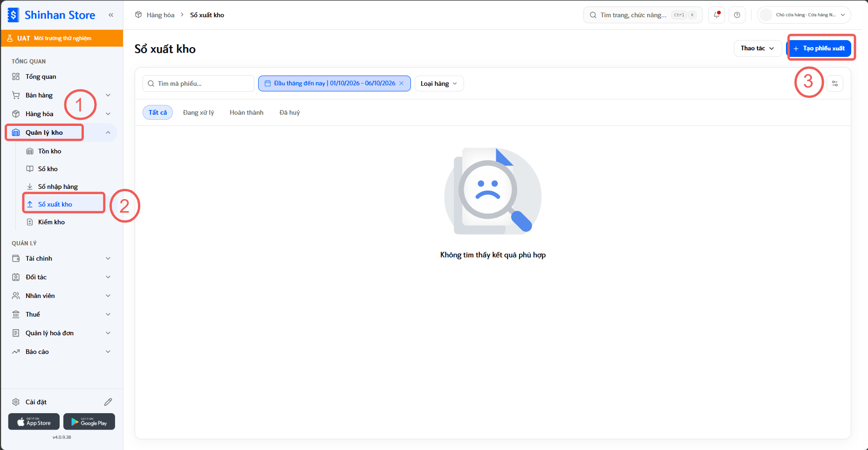Expand the Đối tác menu
Screen dimensions: 868x450
(x=62, y=277)
